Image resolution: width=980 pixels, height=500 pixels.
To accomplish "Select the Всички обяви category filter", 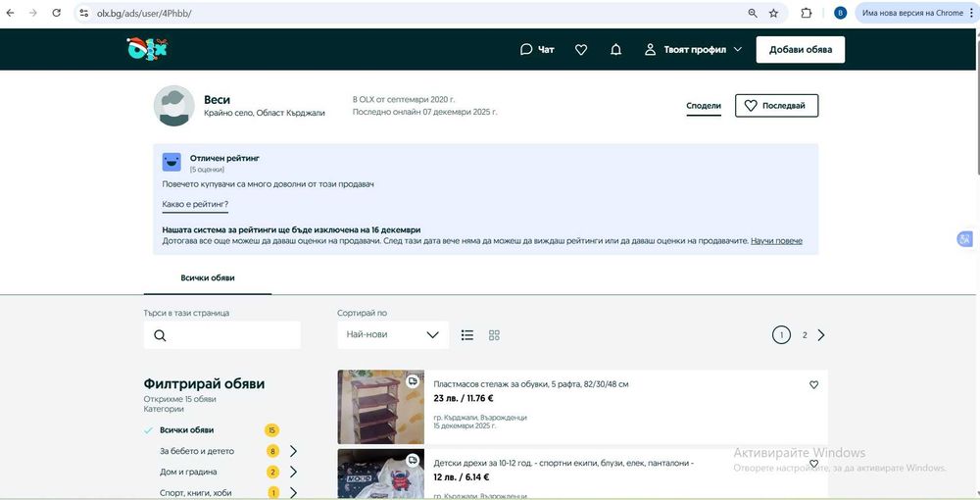I will coord(186,430).
